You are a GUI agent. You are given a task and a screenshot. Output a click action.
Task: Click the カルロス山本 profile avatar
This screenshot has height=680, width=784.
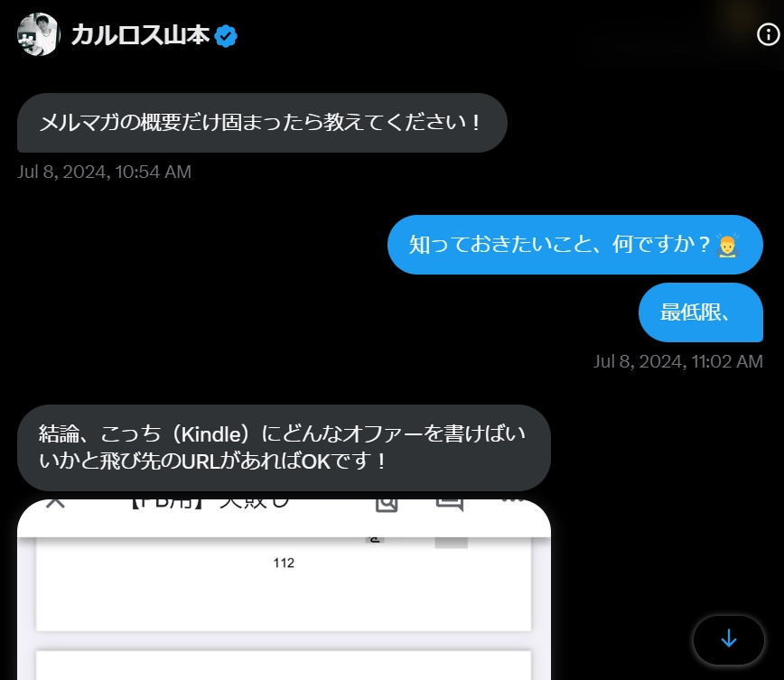39,34
